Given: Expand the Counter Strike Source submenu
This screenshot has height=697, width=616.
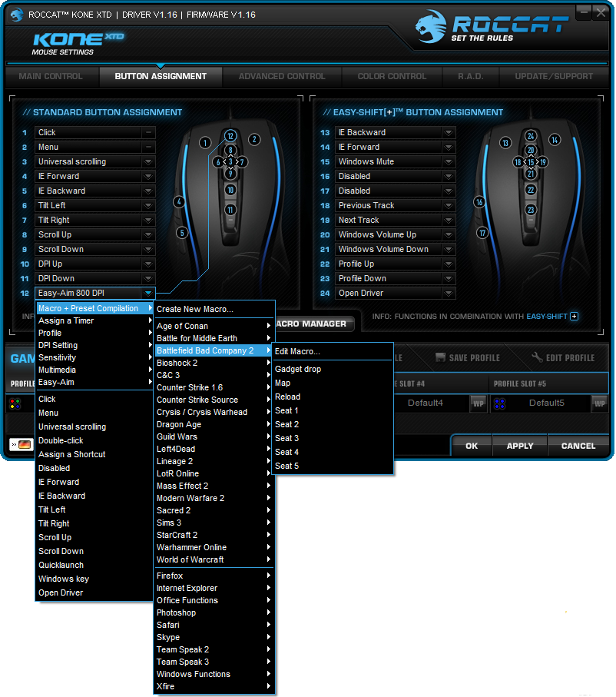Looking at the screenshot, I should (x=214, y=400).
